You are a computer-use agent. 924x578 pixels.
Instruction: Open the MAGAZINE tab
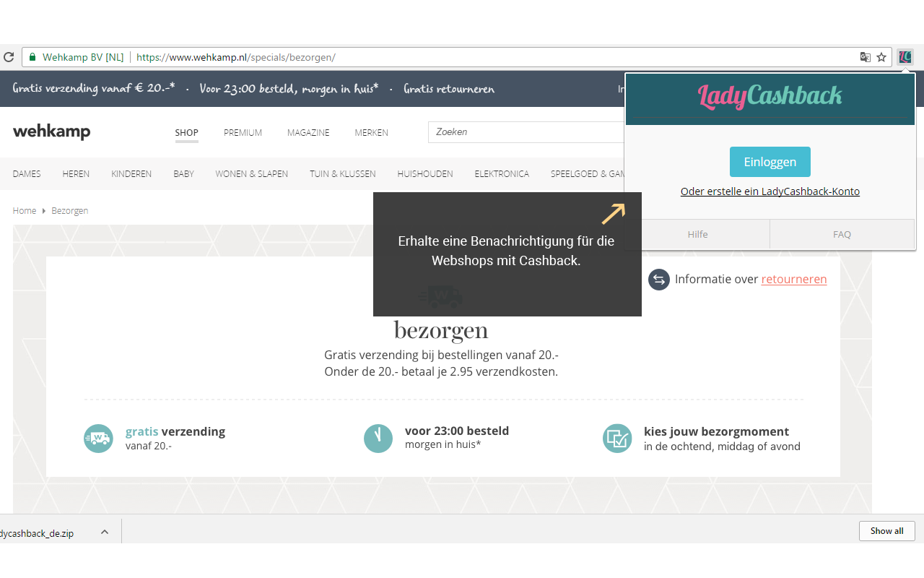coord(308,133)
